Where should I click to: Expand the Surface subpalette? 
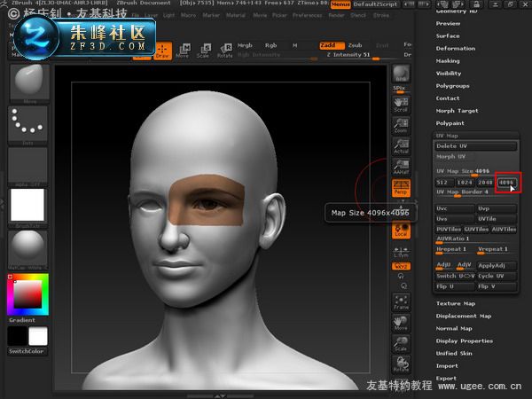coord(448,36)
